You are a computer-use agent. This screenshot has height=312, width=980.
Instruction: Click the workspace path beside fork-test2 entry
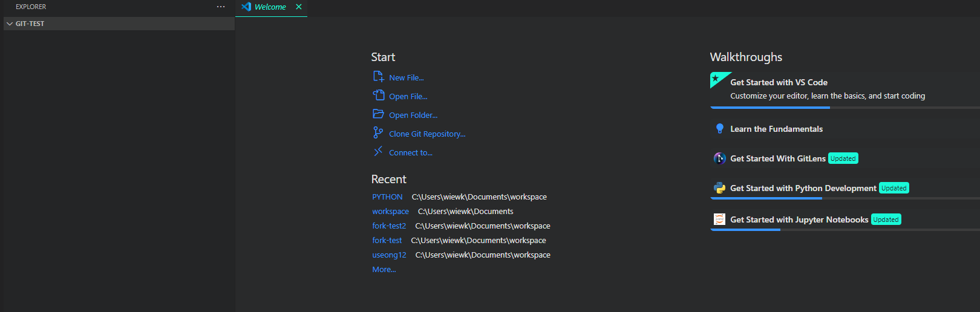483,226
